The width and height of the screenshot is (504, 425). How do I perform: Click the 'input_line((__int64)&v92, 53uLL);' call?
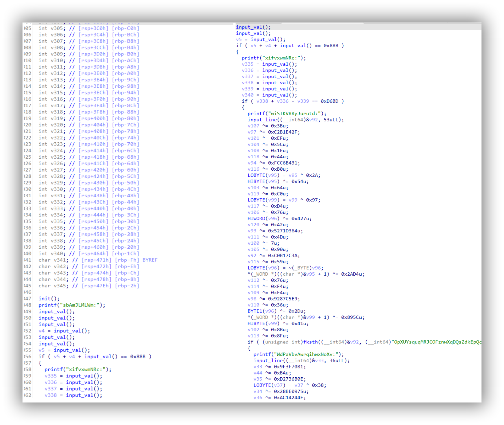296,120
